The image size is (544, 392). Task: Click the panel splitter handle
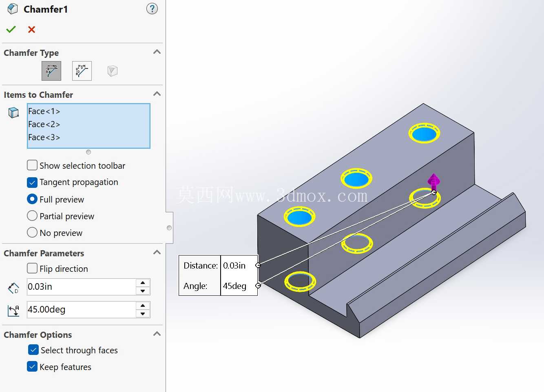pos(169,228)
